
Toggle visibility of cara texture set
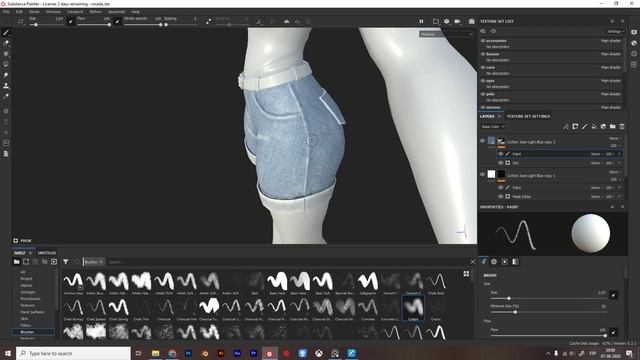coord(483,67)
